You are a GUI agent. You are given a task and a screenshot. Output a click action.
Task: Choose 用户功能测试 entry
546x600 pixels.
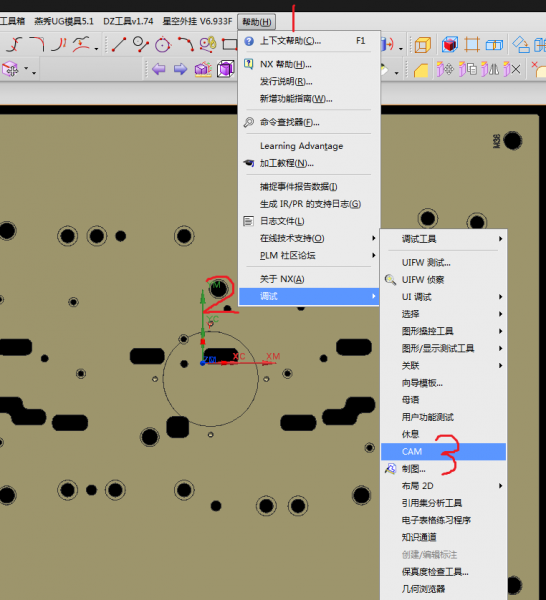(x=444, y=417)
